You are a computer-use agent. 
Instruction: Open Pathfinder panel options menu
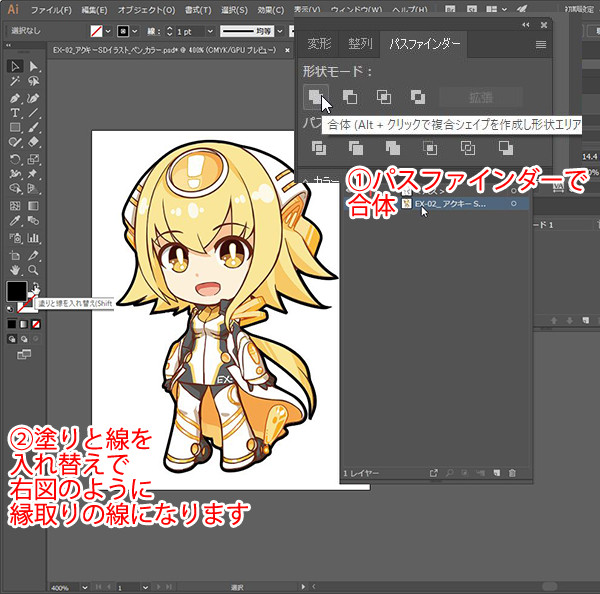click(541, 44)
